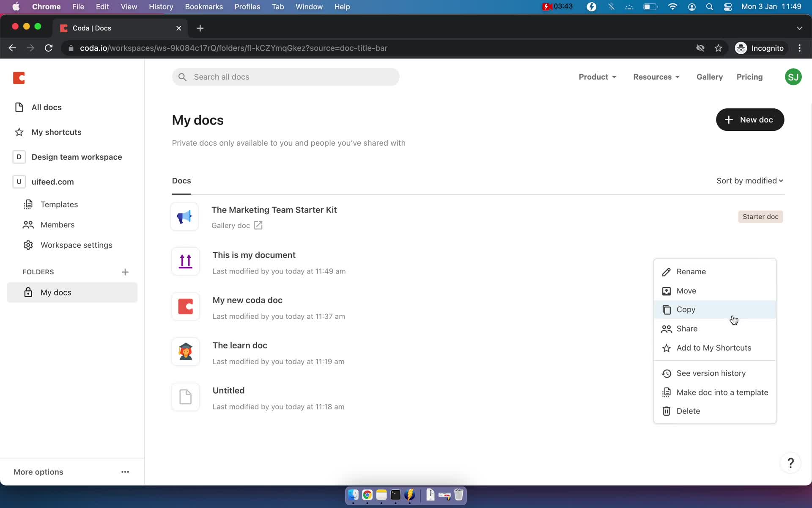
Task: Bookmark this page with star icon
Action: click(719, 48)
